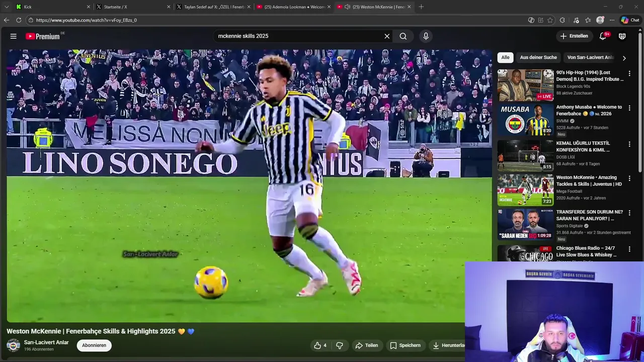Expand more filter chips with right chevron

[624, 58]
